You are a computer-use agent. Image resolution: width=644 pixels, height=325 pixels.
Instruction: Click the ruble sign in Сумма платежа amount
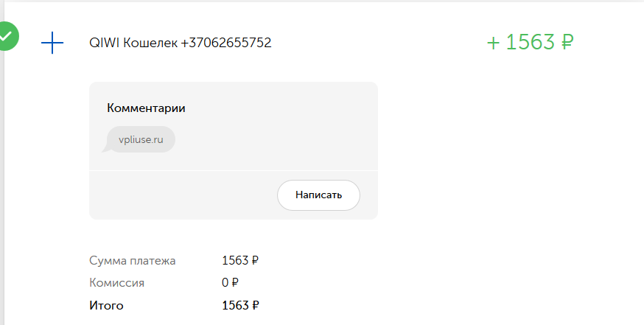pos(255,260)
